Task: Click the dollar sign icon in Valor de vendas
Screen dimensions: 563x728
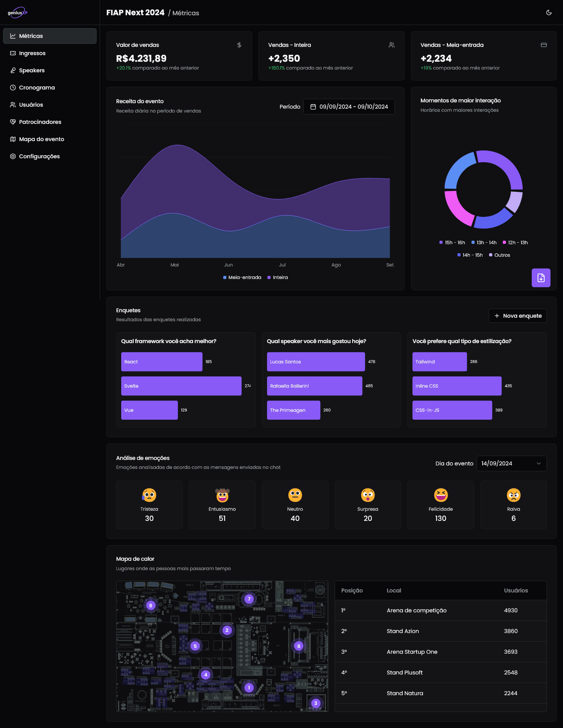Action: 239,45
